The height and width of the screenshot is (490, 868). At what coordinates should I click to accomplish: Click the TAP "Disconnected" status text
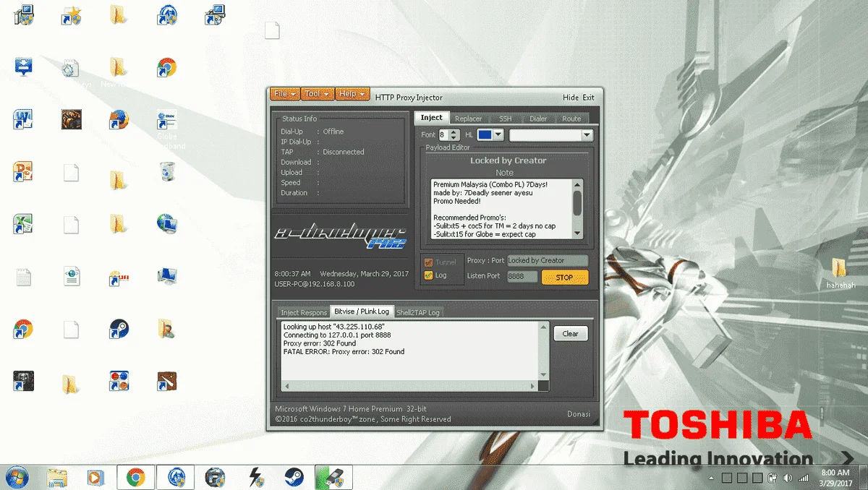point(344,152)
